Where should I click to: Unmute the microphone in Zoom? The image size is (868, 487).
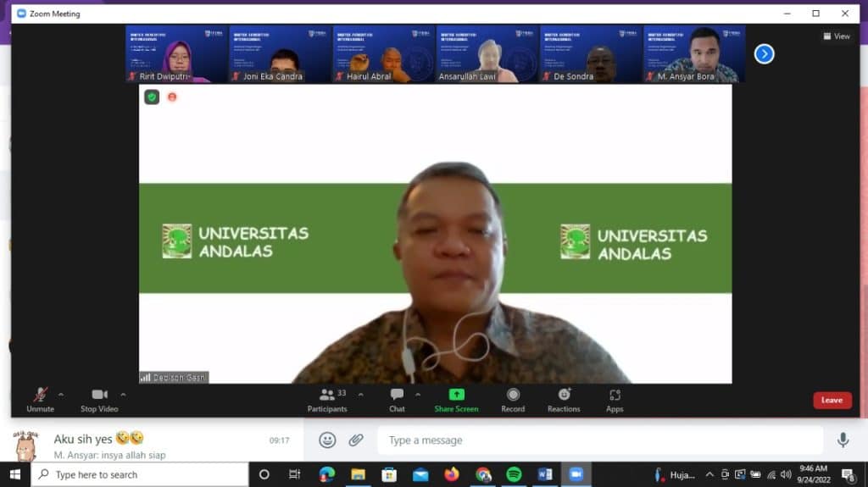tap(41, 400)
